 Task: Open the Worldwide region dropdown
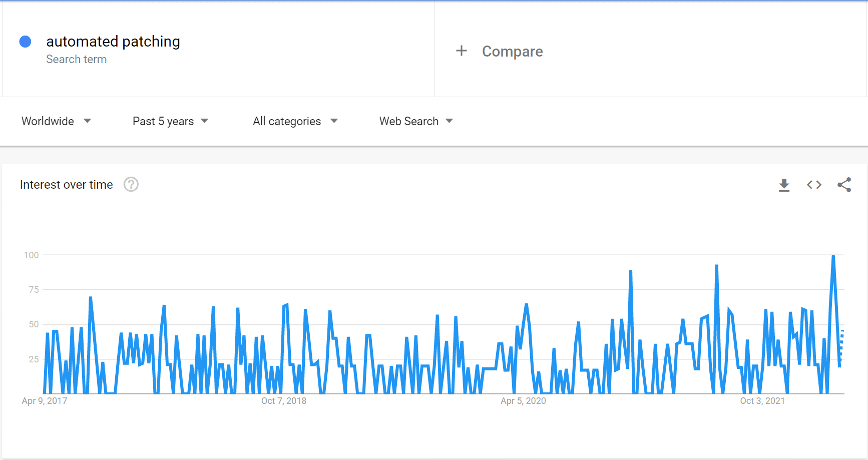point(48,121)
